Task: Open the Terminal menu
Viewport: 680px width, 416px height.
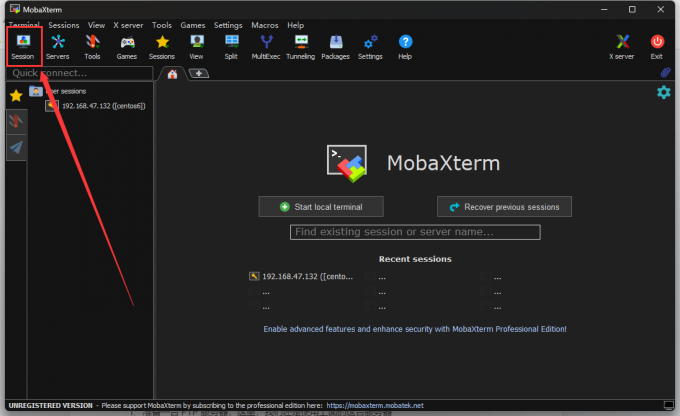Action: coord(24,25)
